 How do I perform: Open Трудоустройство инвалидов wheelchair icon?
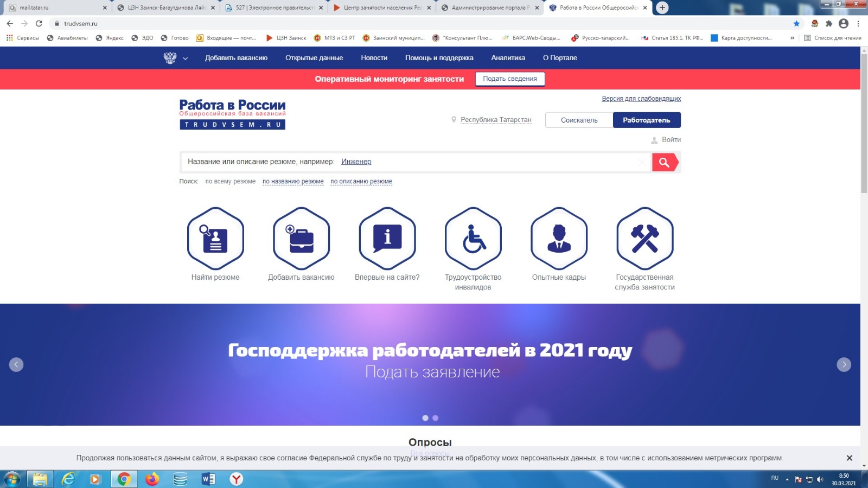pyautogui.click(x=473, y=239)
